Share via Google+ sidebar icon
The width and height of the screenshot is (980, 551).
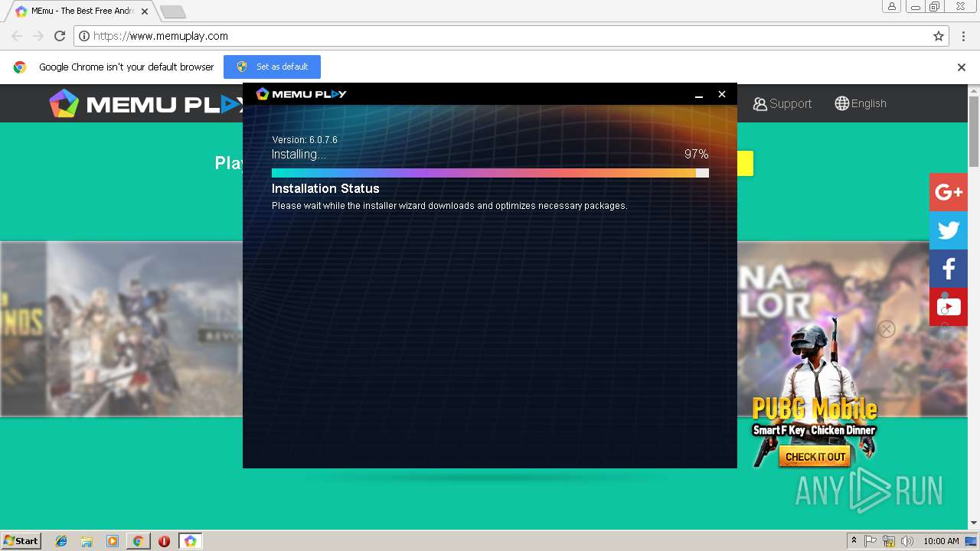(x=949, y=192)
